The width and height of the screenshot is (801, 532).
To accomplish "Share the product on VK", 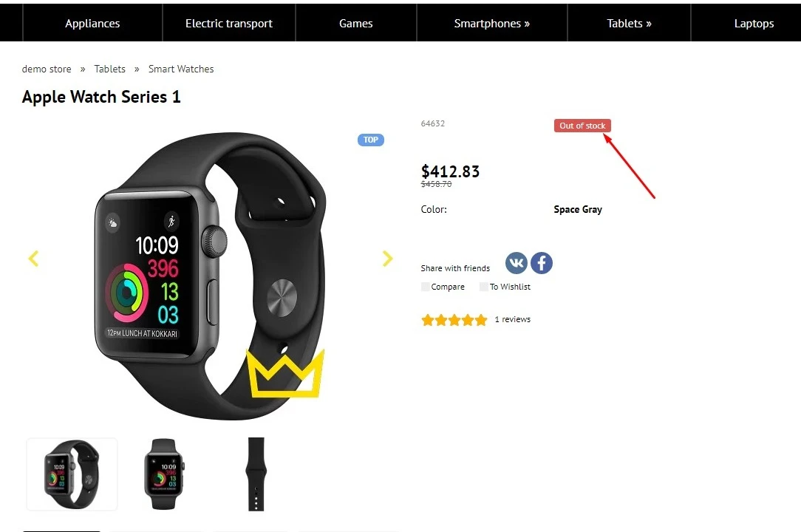I will (516, 263).
